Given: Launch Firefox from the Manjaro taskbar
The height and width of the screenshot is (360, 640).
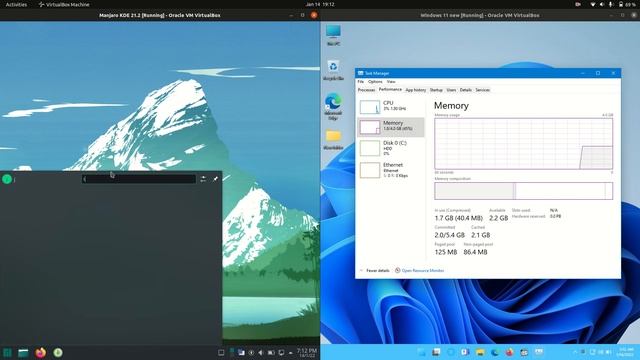Looking at the screenshot, I should coord(40,353).
